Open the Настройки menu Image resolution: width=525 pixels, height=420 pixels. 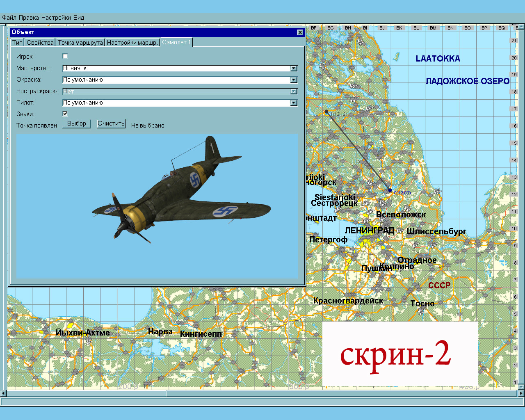point(56,18)
